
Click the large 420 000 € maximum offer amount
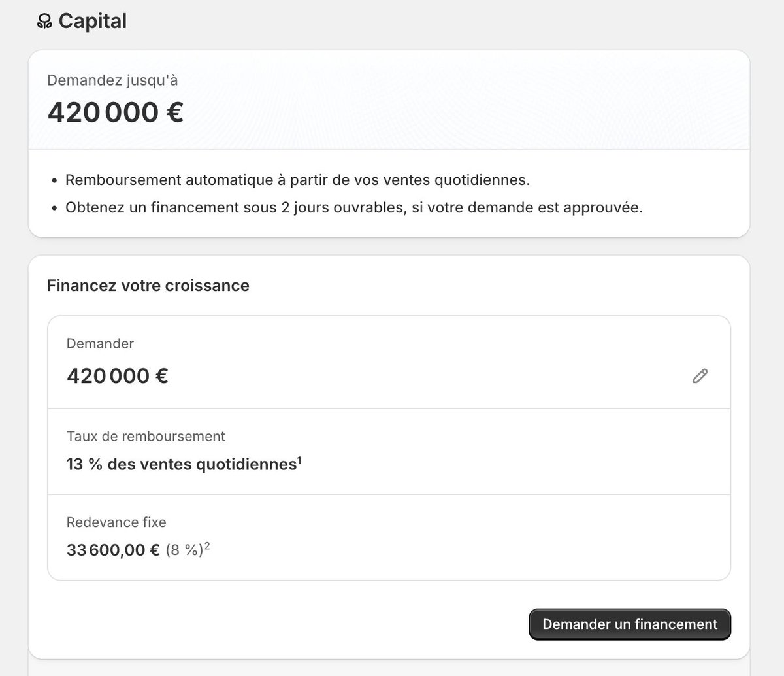coord(115,112)
